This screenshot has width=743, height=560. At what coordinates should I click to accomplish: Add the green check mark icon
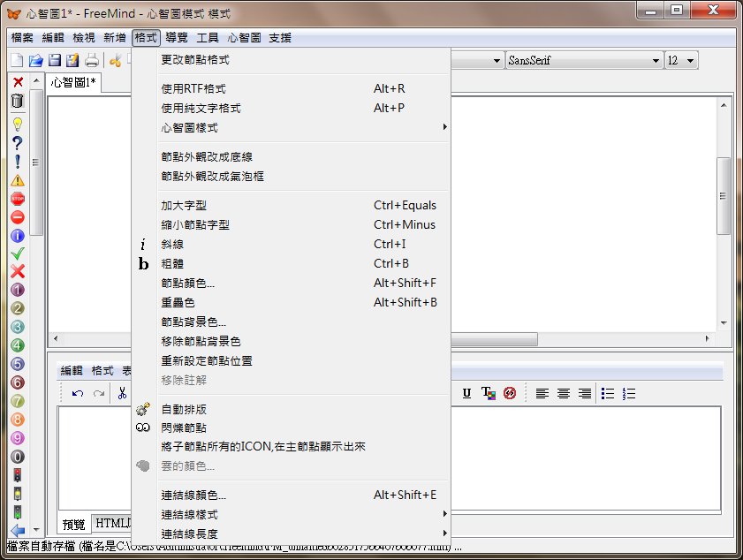click(x=18, y=254)
